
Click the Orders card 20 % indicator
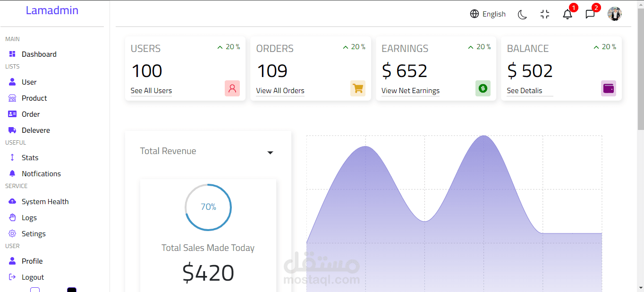354,47
